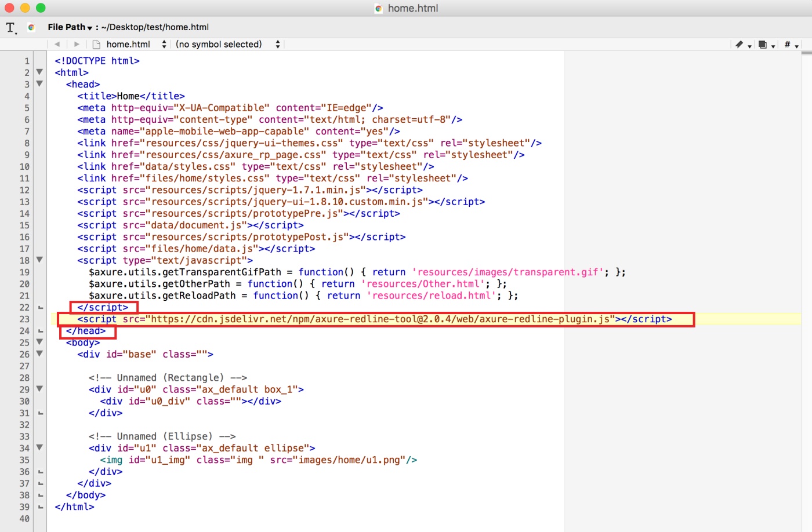The image size is (812, 532).
Task: Open the Includes stacked-pages menu
Action: pos(766,45)
